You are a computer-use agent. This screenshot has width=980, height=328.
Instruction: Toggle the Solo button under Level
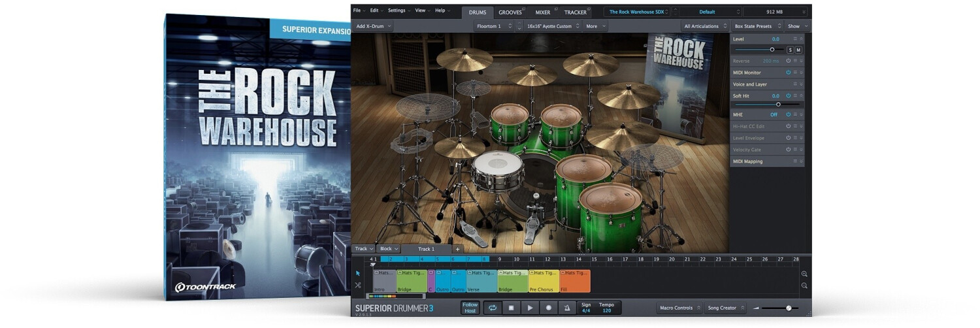[x=790, y=50]
